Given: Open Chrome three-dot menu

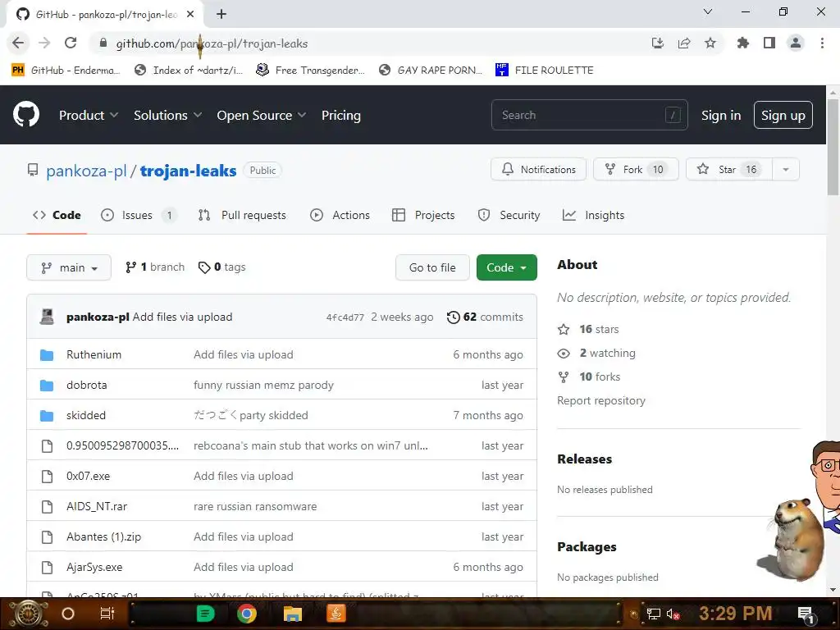Looking at the screenshot, I should pyautogui.click(x=822, y=43).
